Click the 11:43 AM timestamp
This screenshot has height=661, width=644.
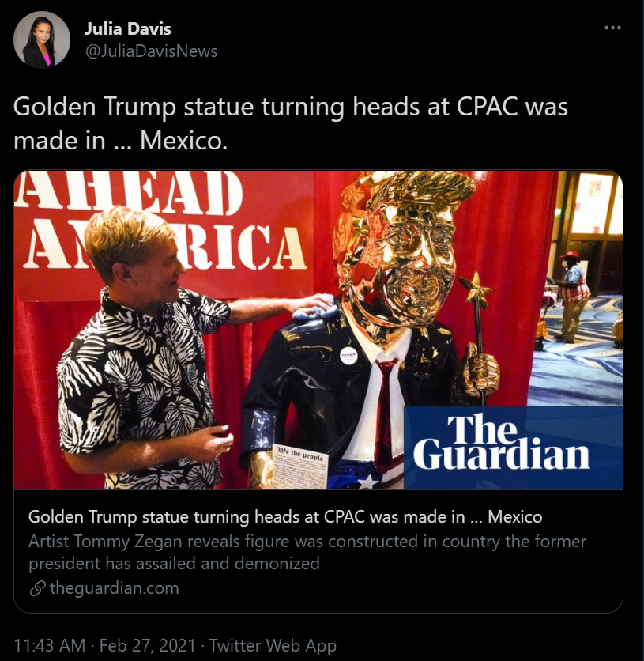[x=50, y=645]
